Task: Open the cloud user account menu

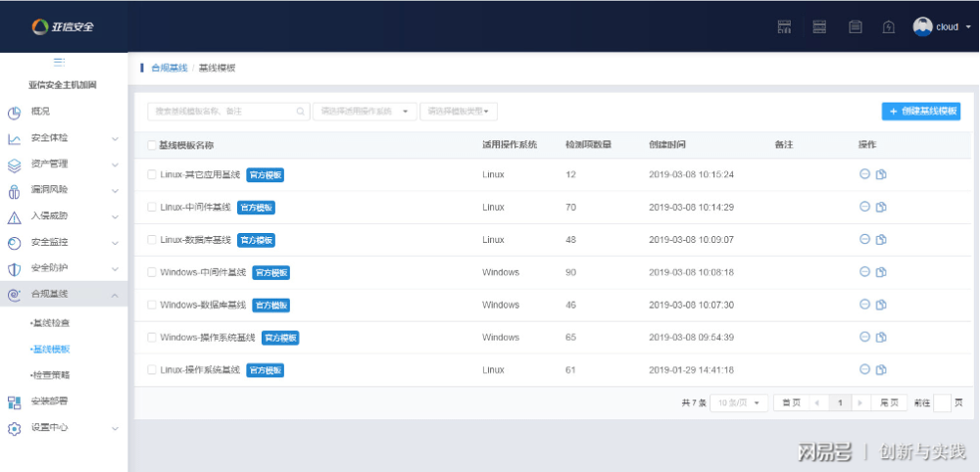Action: [x=941, y=27]
